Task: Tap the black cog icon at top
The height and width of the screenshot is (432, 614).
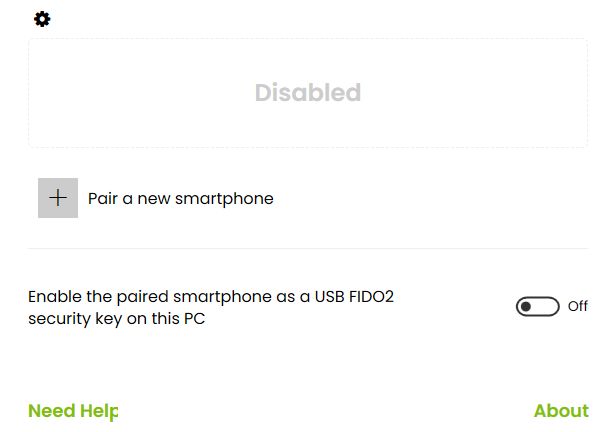Action: click(42, 19)
